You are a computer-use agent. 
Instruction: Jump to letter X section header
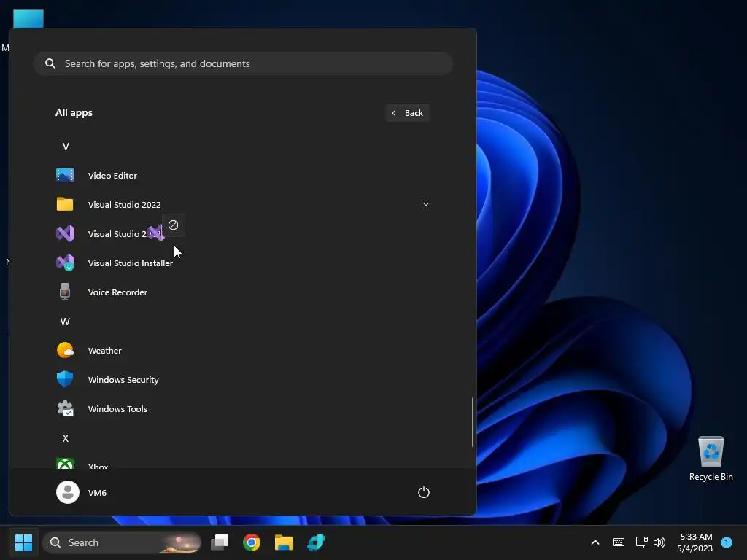click(x=66, y=438)
